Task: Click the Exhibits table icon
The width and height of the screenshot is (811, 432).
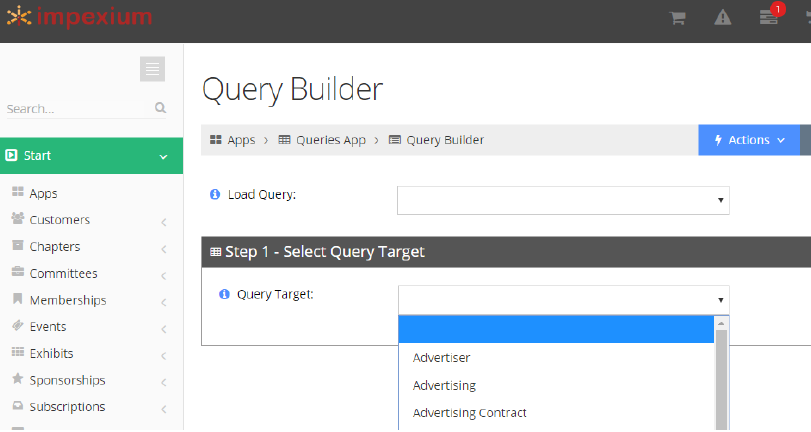Action: click(x=18, y=352)
